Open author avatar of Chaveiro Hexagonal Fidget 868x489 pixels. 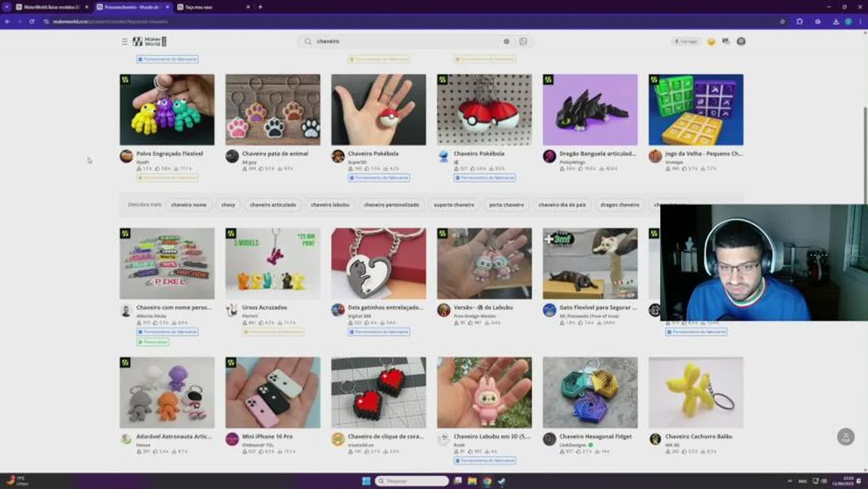tap(549, 439)
